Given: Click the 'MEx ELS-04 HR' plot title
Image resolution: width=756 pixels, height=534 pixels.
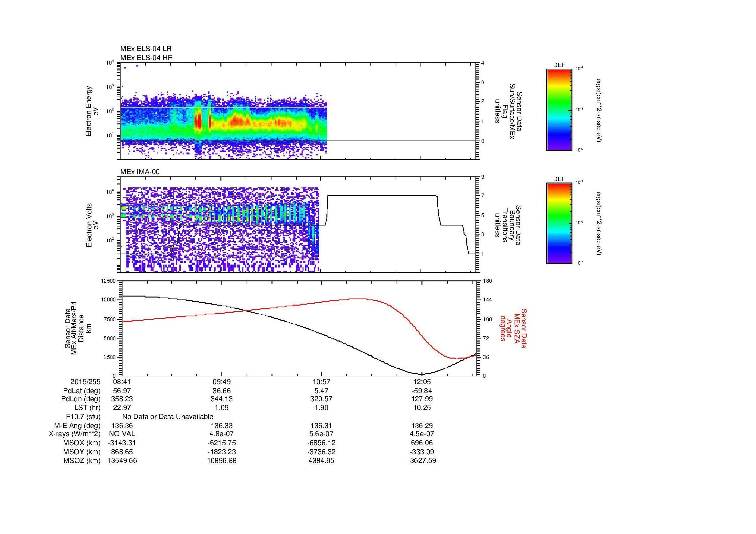Looking at the screenshot, I should [x=146, y=58].
